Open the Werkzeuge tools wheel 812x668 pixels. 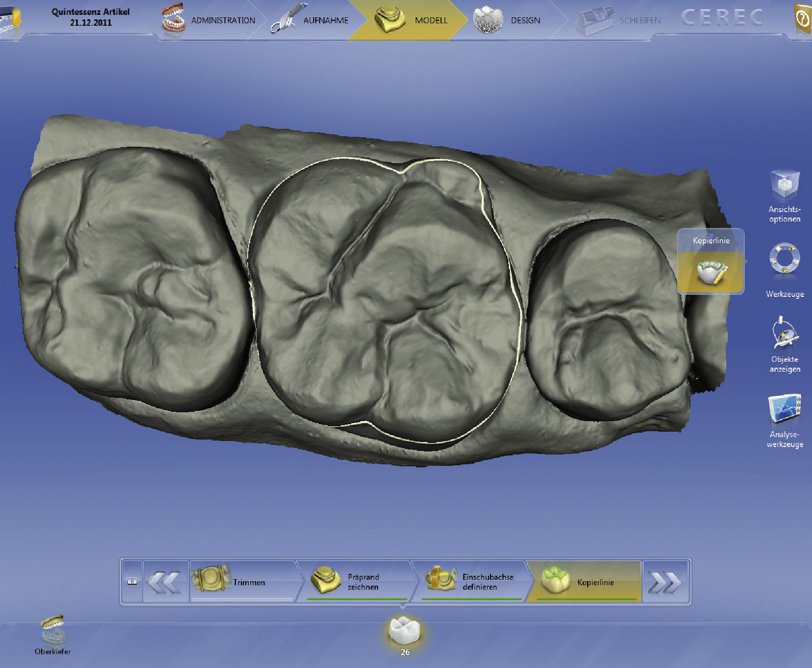point(784,259)
